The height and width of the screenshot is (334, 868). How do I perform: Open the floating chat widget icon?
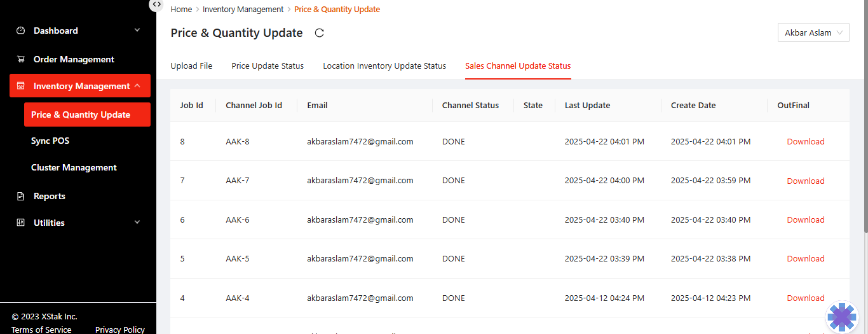coord(842,317)
